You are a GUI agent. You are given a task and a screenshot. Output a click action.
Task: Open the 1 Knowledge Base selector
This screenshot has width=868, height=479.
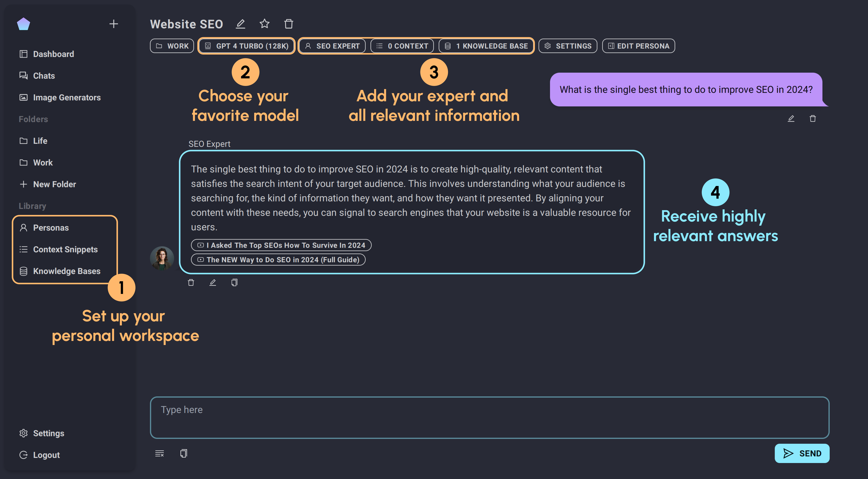click(x=486, y=46)
